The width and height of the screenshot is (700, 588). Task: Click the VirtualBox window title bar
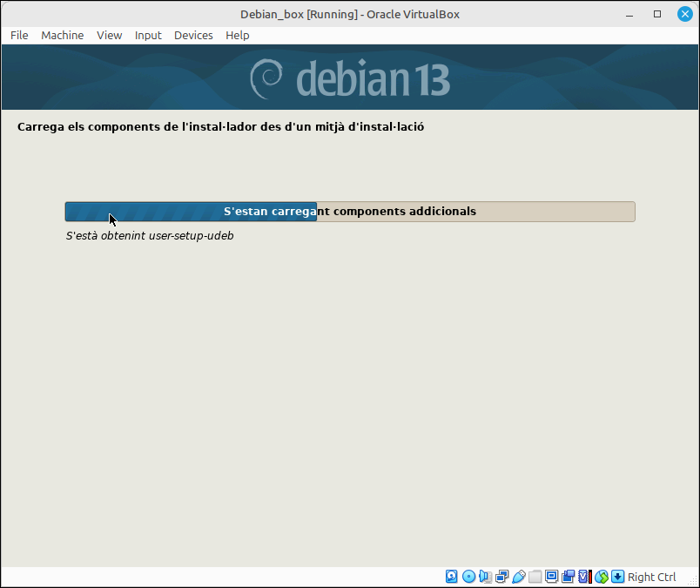click(x=350, y=14)
